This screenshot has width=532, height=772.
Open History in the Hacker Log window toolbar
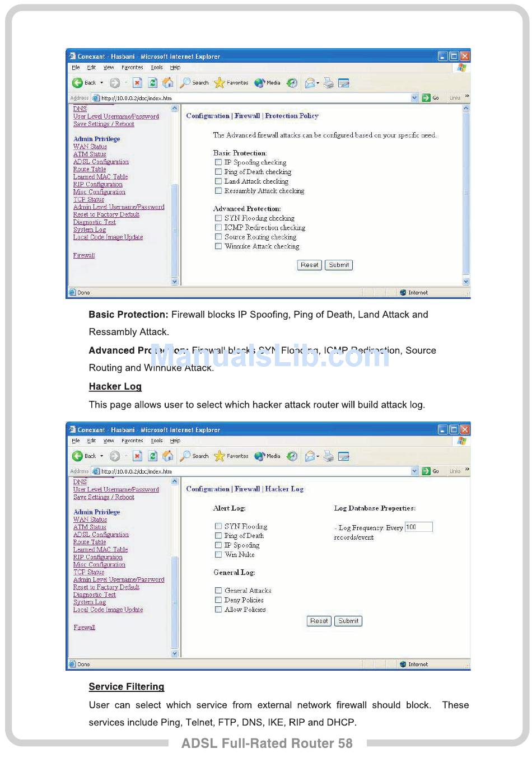tap(292, 456)
